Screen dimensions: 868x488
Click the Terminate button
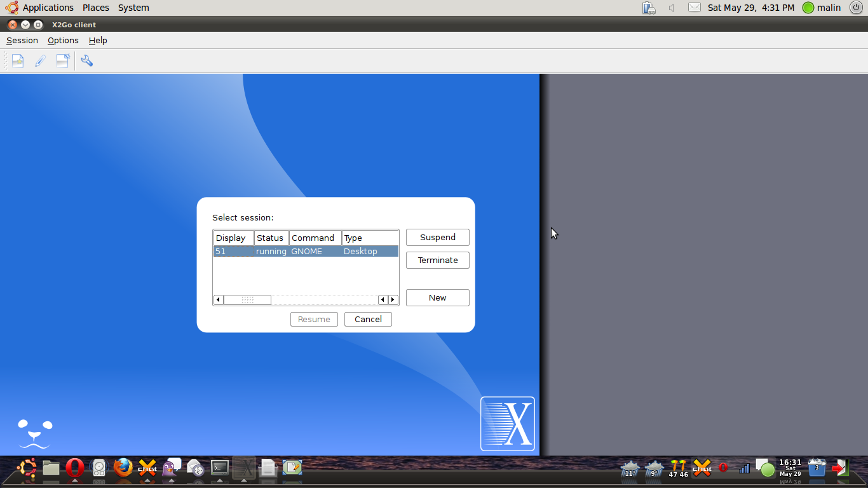[x=437, y=260]
